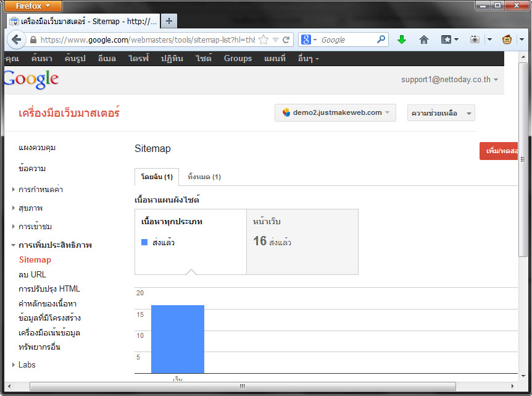Open ข้อความ in the sidebar
Image resolution: width=532 pixels, height=396 pixels.
click(32, 169)
